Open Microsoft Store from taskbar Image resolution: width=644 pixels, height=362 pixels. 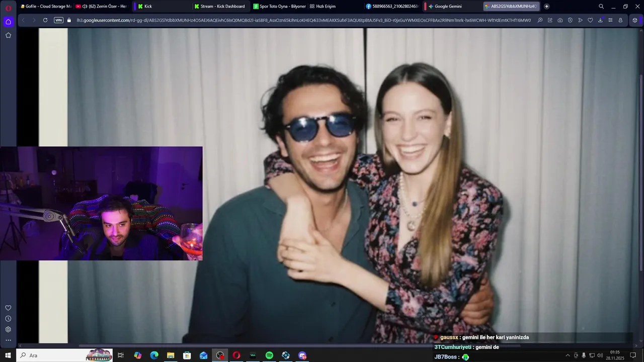pos(187,355)
